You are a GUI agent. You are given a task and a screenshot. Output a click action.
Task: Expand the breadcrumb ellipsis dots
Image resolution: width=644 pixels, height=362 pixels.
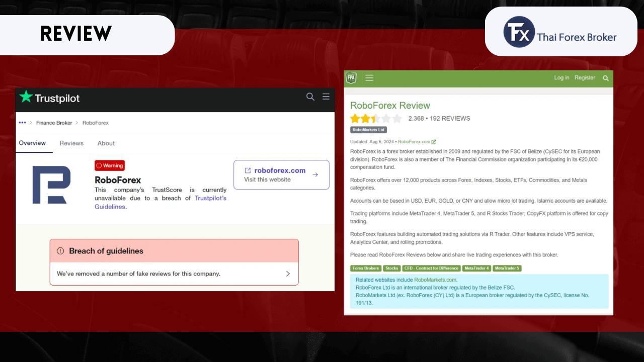click(x=22, y=123)
